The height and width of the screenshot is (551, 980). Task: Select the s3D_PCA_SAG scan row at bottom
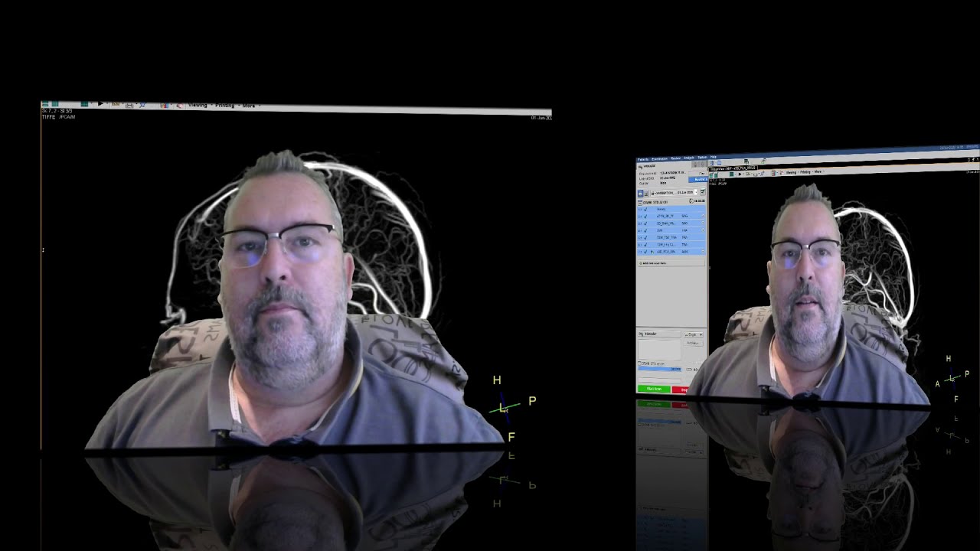pos(671,252)
